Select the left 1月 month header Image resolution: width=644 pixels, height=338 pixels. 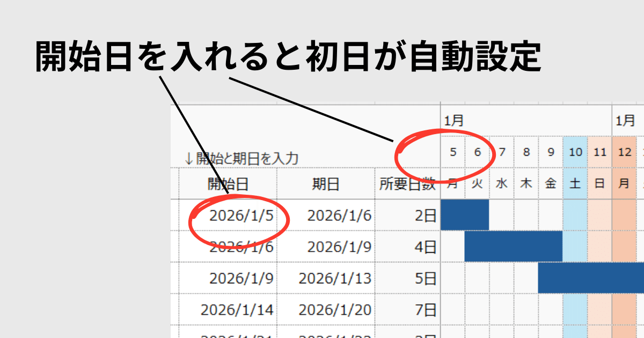coord(452,119)
